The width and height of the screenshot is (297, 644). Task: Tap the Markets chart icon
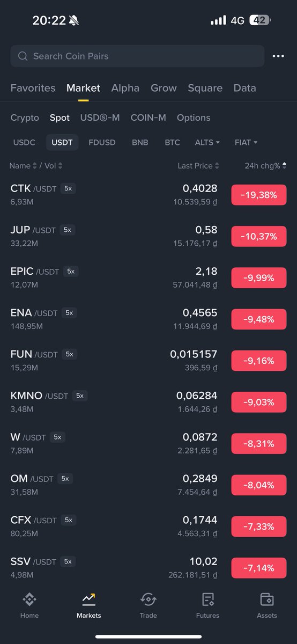coord(88,599)
